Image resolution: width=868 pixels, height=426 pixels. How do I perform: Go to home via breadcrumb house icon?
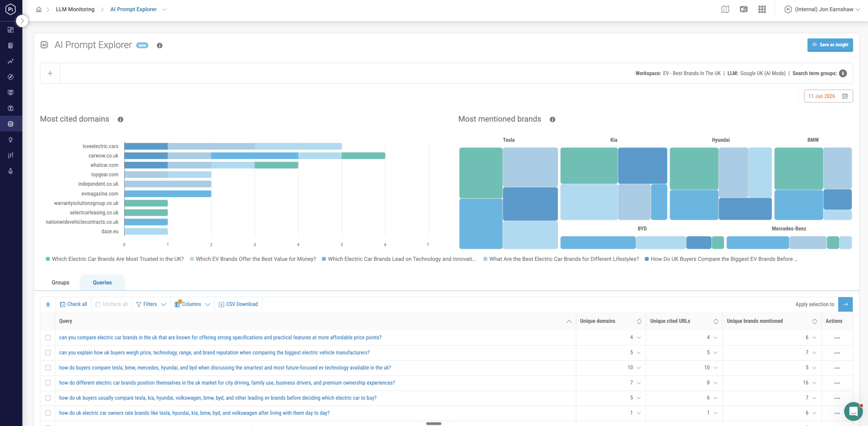point(39,10)
